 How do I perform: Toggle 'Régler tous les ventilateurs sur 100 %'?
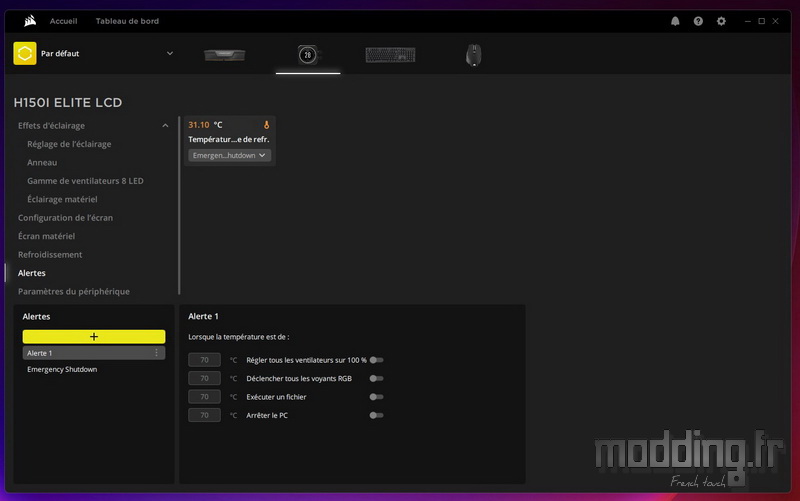[377, 360]
